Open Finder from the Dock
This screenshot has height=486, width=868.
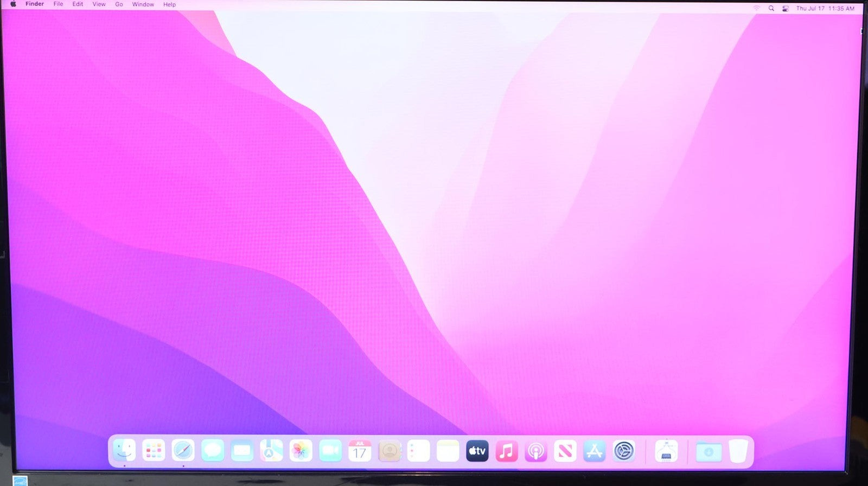click(x=124, y=451)
